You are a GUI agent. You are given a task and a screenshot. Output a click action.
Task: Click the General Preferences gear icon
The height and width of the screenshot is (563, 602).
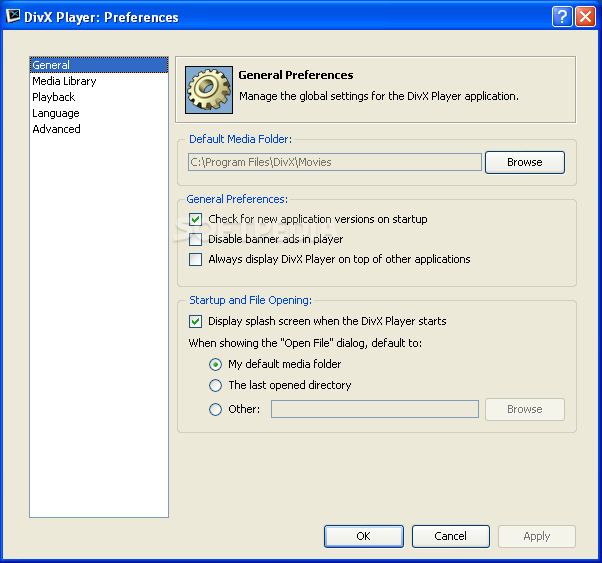pos(209,90)
